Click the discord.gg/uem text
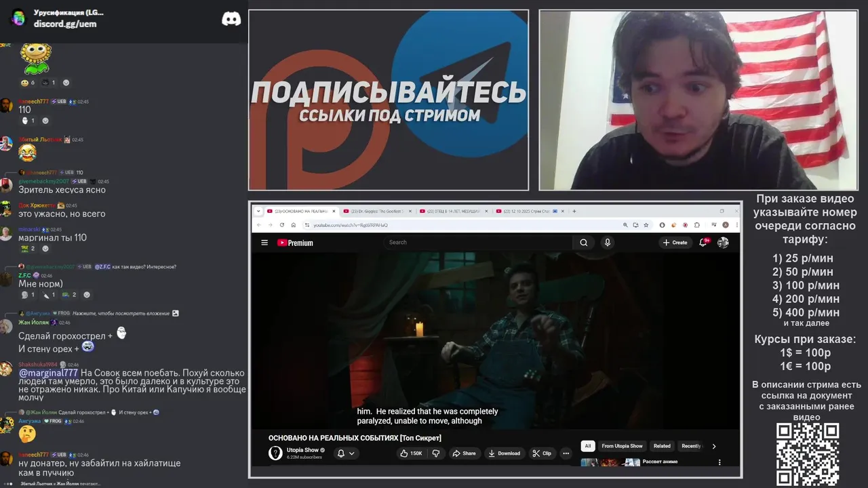The image size is (868, 488). (x=65, y=24)
